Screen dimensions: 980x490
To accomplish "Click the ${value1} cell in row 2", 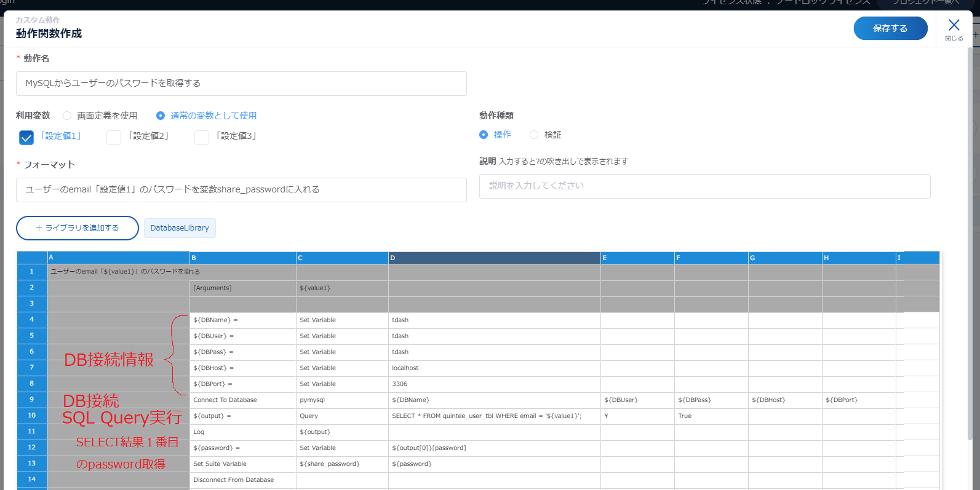I will point(343,288).
